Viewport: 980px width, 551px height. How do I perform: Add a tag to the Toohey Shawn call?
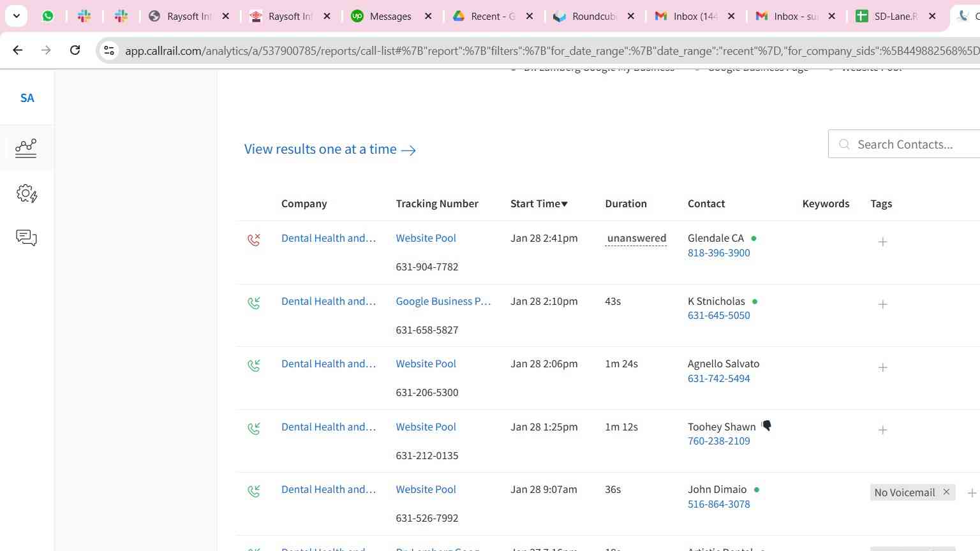click(x=882, y=430)
